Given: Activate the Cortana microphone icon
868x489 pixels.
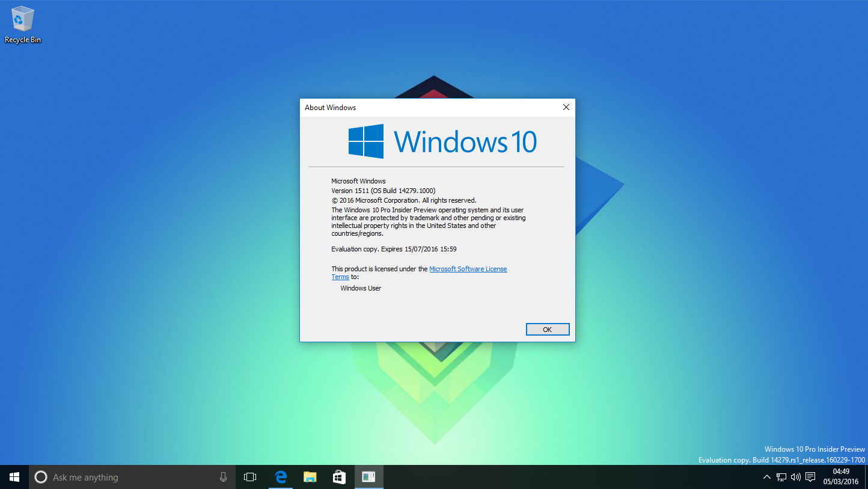Looking at the screenshot, I should tap(223, 477).
